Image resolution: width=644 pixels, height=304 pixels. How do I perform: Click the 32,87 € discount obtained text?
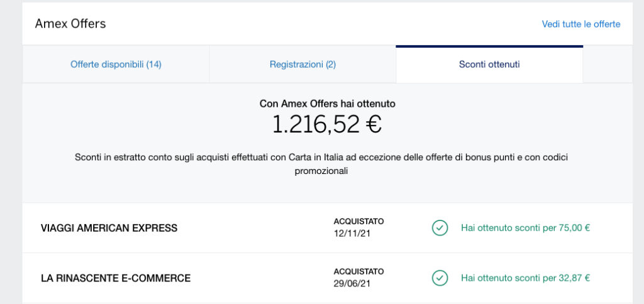point(525,278)
